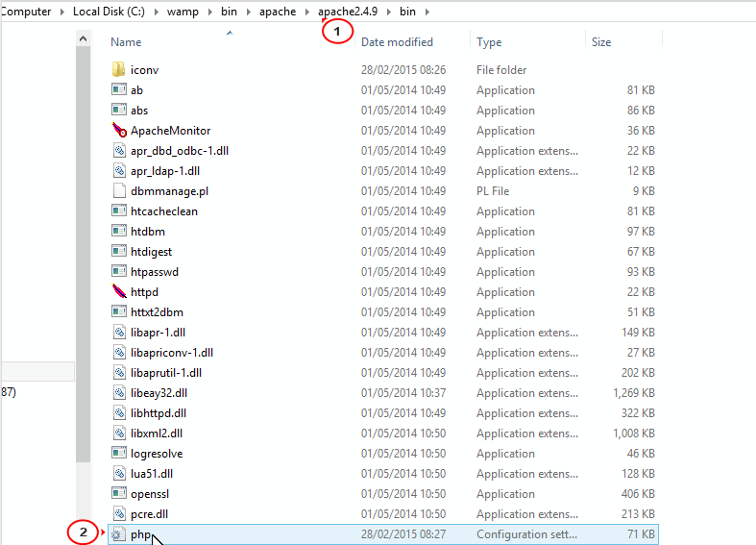Sort files by Date modified column
Image resolution: width=756 pixels, height=545 pixels.
[397, 42]
